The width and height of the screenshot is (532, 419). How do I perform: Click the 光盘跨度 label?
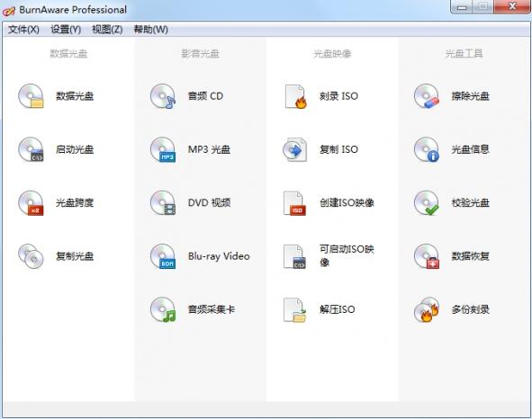click(75, 202)
